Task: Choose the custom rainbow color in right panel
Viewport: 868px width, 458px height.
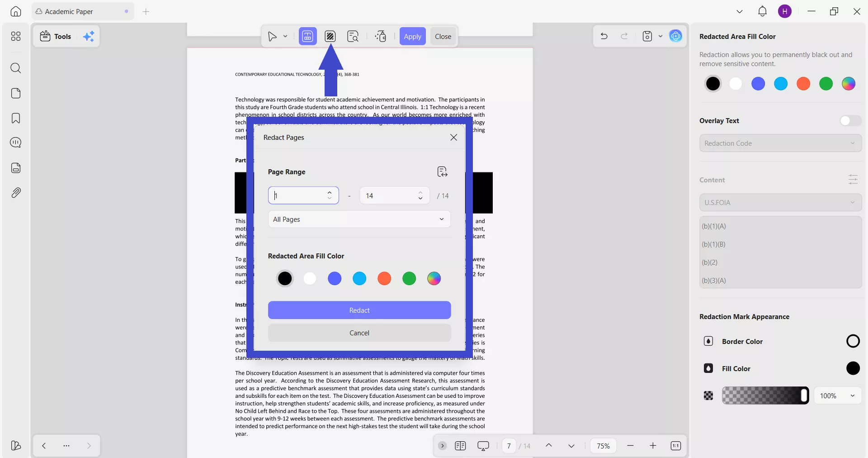Action: pyautogui.click(x=849, y=84)
